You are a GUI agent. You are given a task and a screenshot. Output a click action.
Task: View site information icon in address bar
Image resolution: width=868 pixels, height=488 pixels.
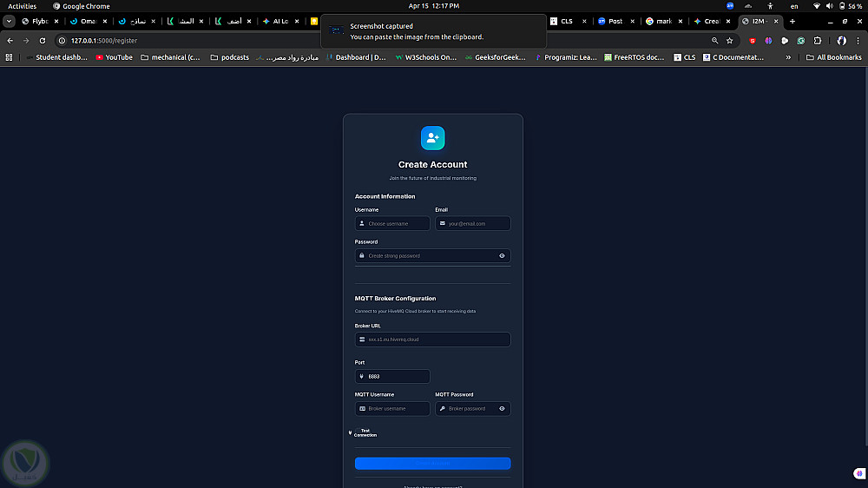click(62, 41)
